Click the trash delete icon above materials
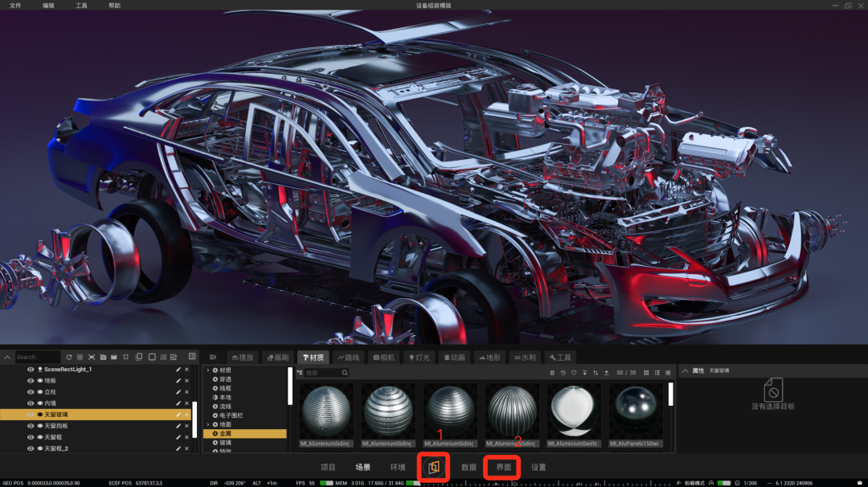Image resolution: width=868 pixels, height=487 pixels. (x=552, y=372)
